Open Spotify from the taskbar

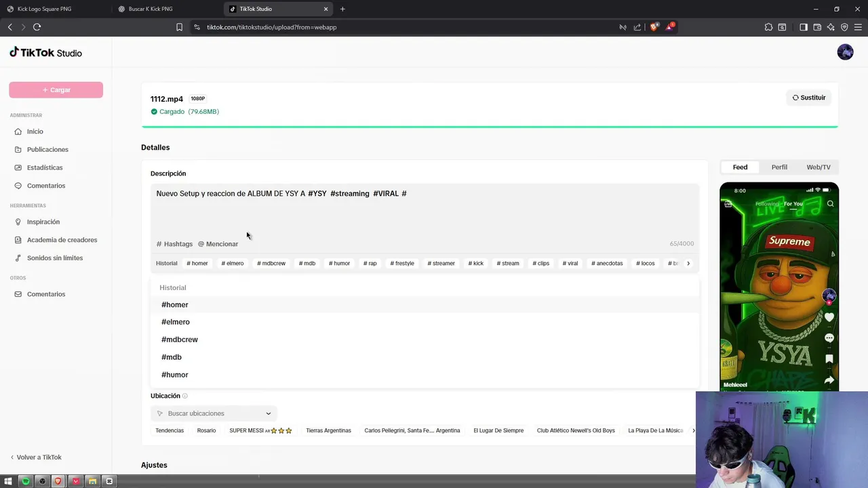point(25,481)
